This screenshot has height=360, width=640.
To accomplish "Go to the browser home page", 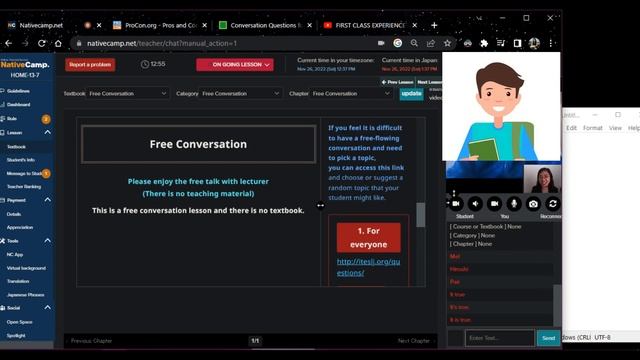I will coord(58,43).
